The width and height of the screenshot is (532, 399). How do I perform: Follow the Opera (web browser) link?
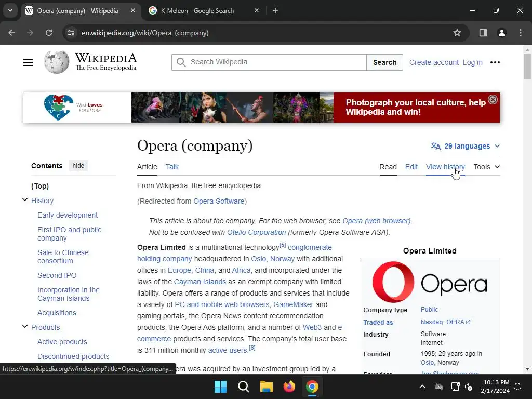(x=377, y=221)
